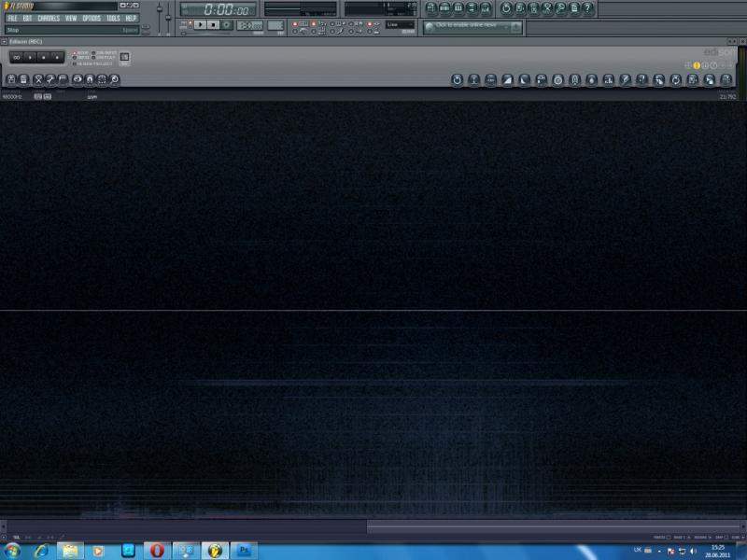Screen dimensions: 747x560
Task: Open Photoshop from the taskbar
Action: pos(244,551)
